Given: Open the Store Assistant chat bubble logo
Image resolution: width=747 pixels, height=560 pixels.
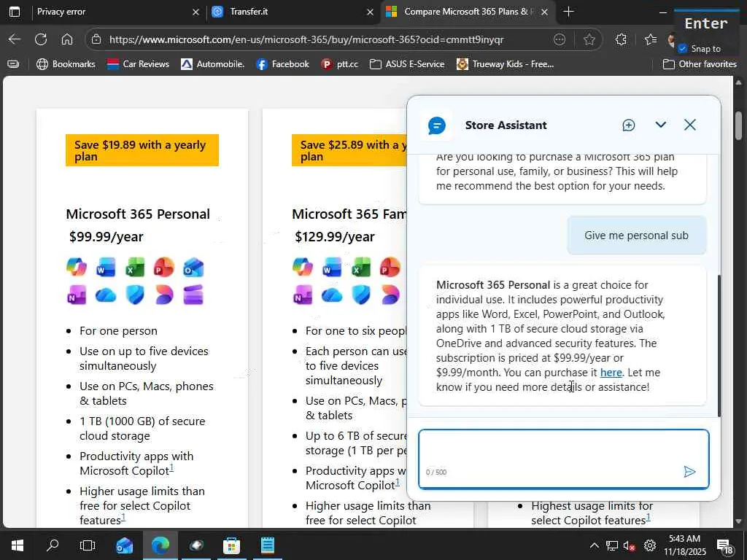Looking at the screenshot, I should click(437, 125).
